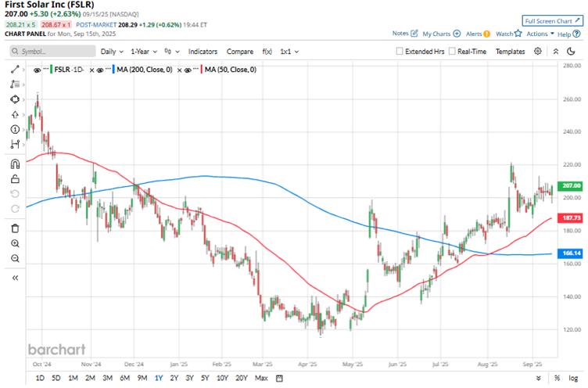Click the redo arrow icon
The height and width of the screenshot is (388, 588).
point(15,209)
